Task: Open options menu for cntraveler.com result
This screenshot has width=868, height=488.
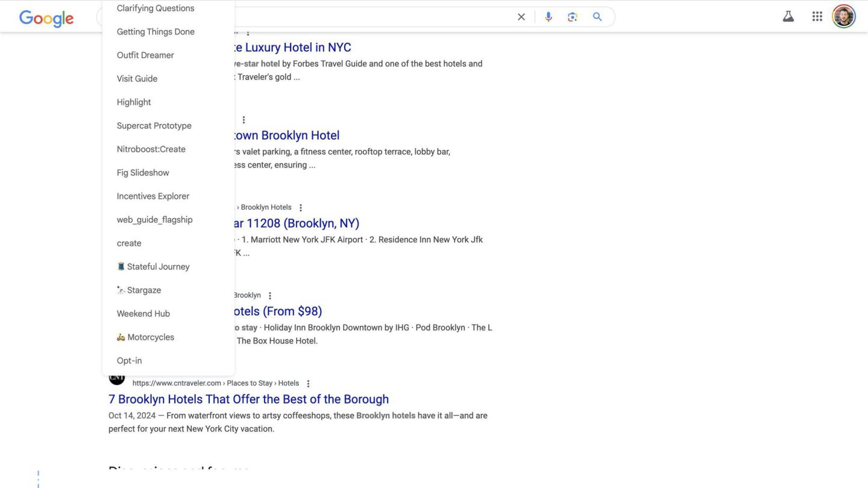Action: (308, 384)
